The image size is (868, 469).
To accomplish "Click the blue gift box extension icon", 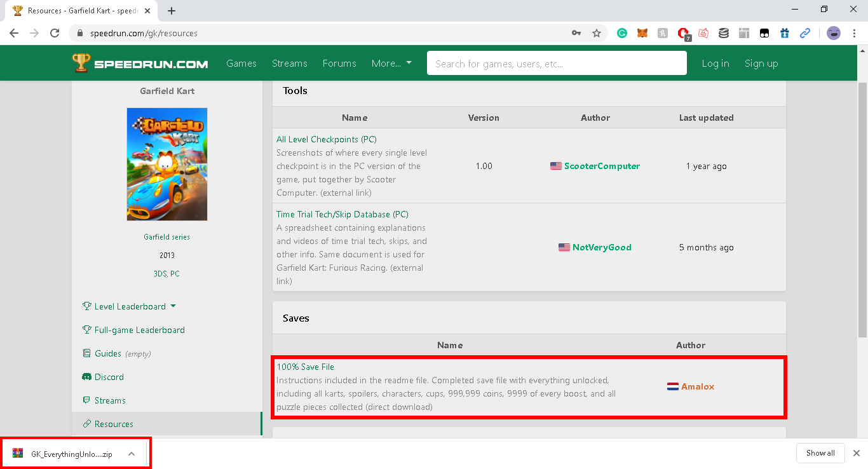I will (785, 33).
